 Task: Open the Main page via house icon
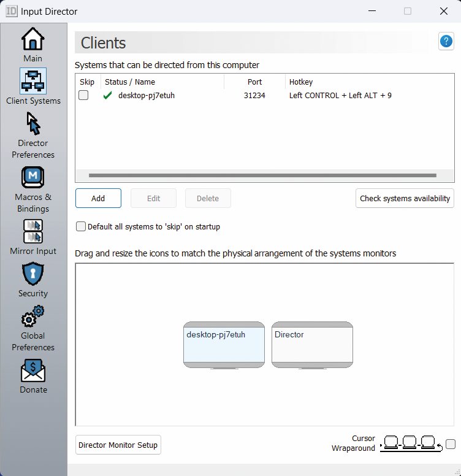pos(32,39)
